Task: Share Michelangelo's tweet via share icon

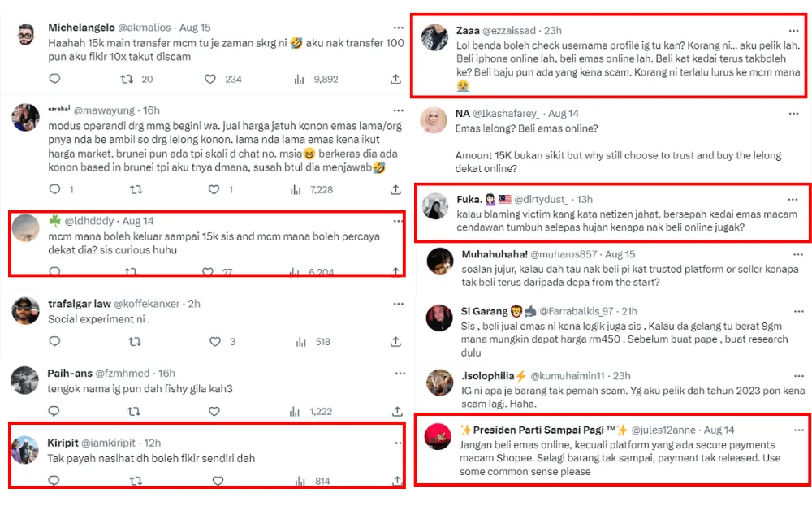Action: [395, 79]
